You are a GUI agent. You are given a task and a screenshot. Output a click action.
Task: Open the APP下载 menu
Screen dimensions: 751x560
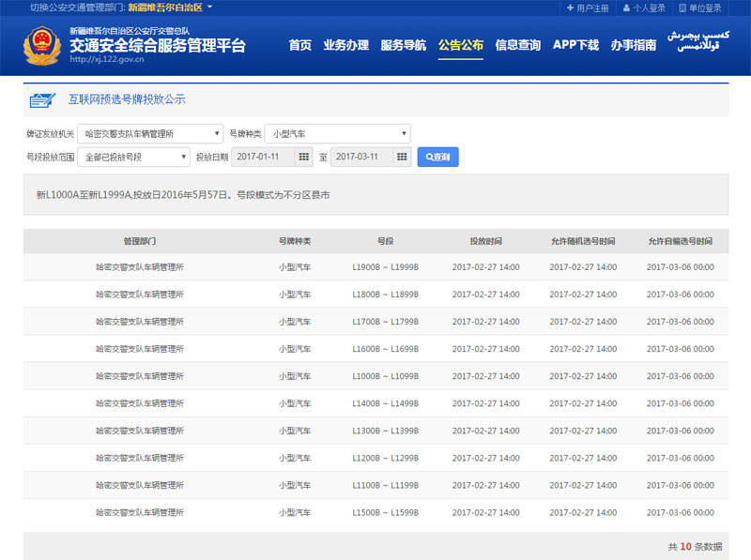[577, 44]
